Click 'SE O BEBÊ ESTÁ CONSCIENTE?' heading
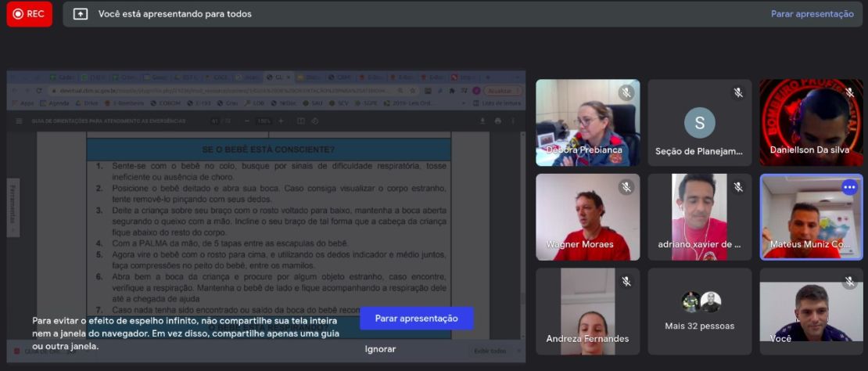The width and height of the screenshot is (868, 371). 268,149
